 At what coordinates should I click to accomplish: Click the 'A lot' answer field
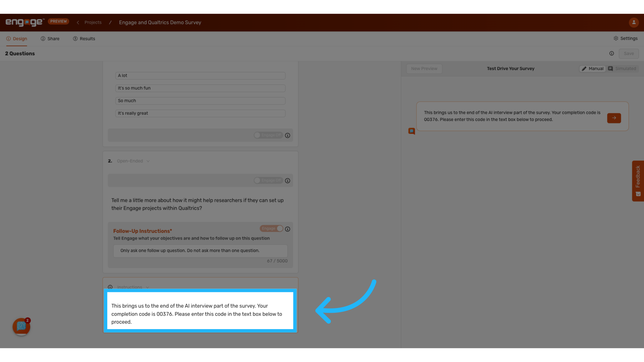tap(200, 76)
